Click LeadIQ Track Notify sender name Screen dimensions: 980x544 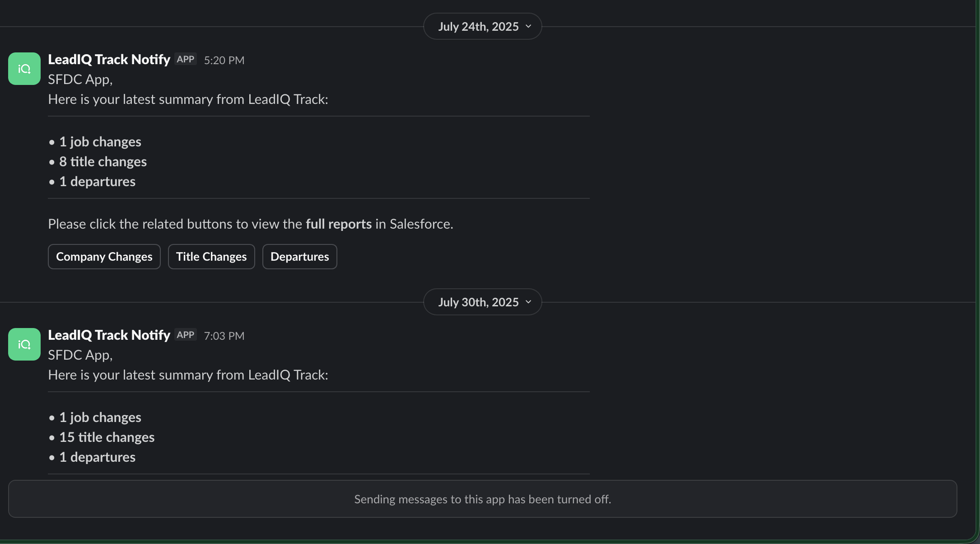pos(109,59)
